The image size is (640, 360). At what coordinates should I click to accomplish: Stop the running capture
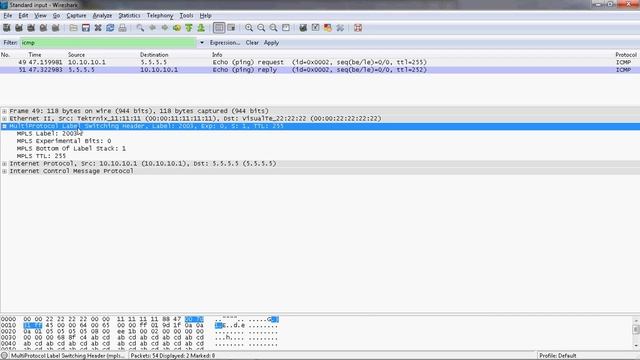click(x=43, y=28)
